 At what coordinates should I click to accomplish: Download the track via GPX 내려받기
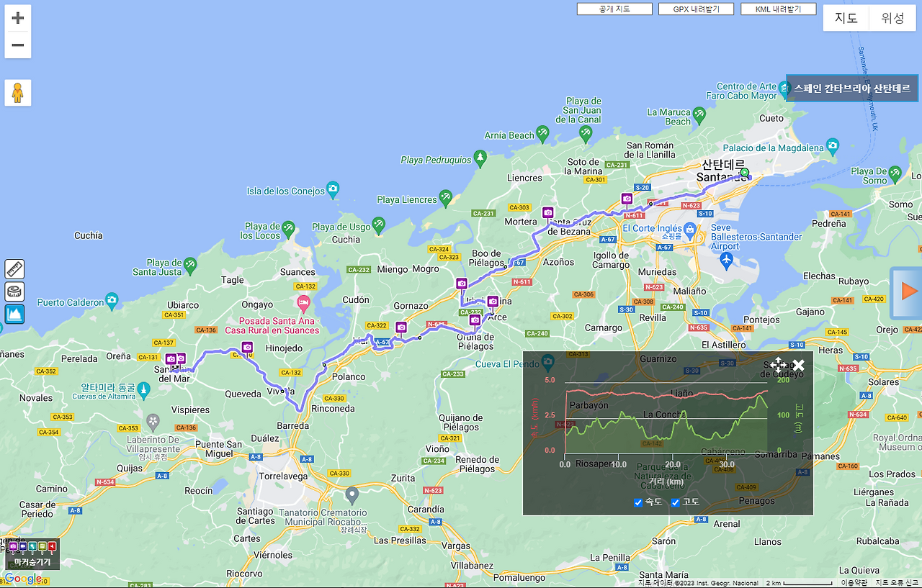pos(696,9)
